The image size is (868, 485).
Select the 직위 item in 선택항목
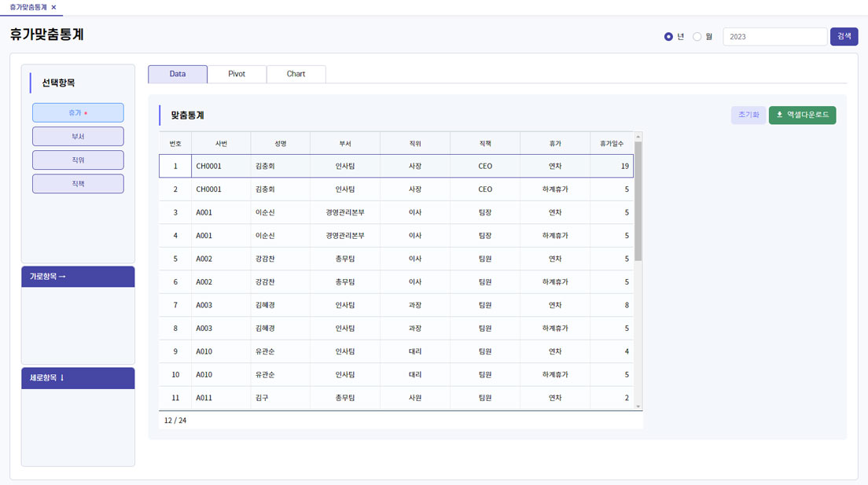[78, 160]
